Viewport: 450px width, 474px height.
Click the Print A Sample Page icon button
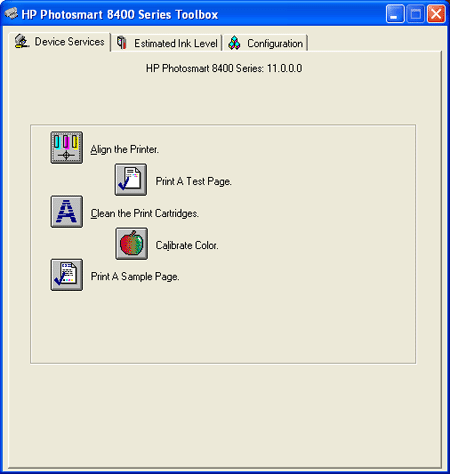tap(67, 275)
